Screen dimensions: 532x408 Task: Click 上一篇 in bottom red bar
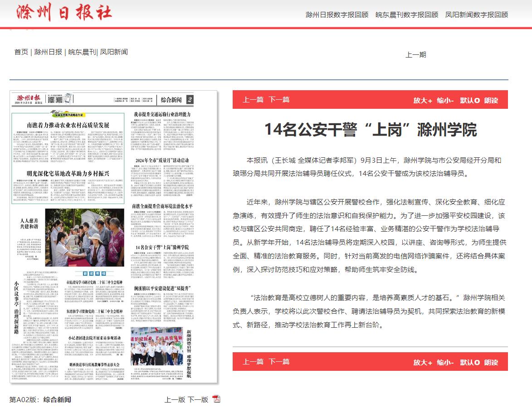(253, 362)
